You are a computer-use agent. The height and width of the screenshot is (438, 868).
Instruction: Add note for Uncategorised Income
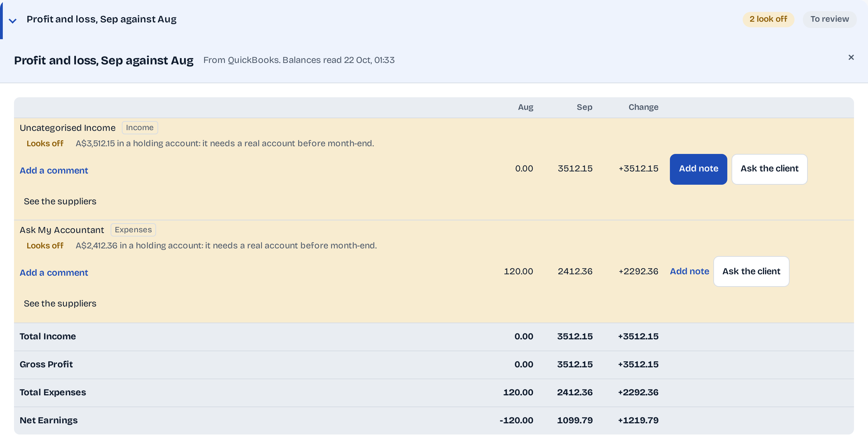699,169
